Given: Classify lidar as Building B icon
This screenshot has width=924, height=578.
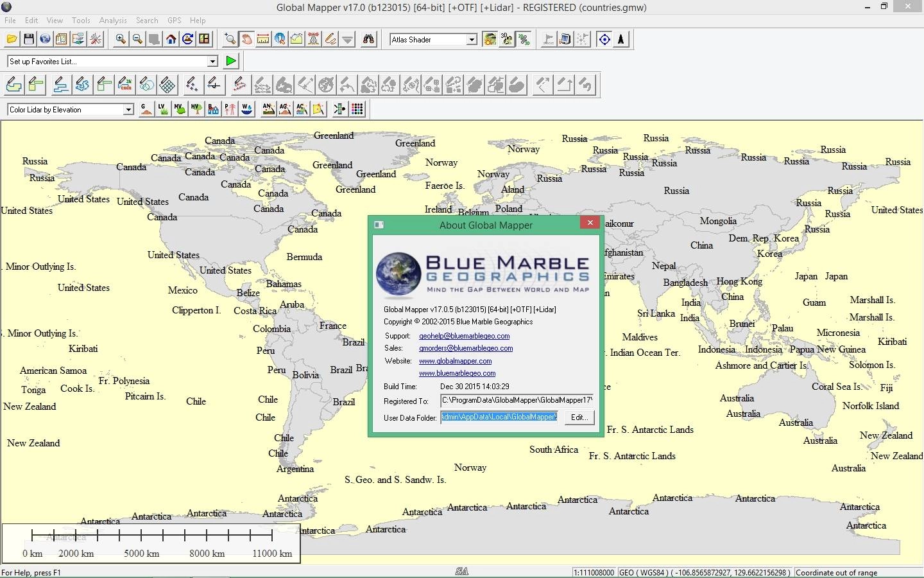Looking at the screenshot, I should tap(213, 109).
